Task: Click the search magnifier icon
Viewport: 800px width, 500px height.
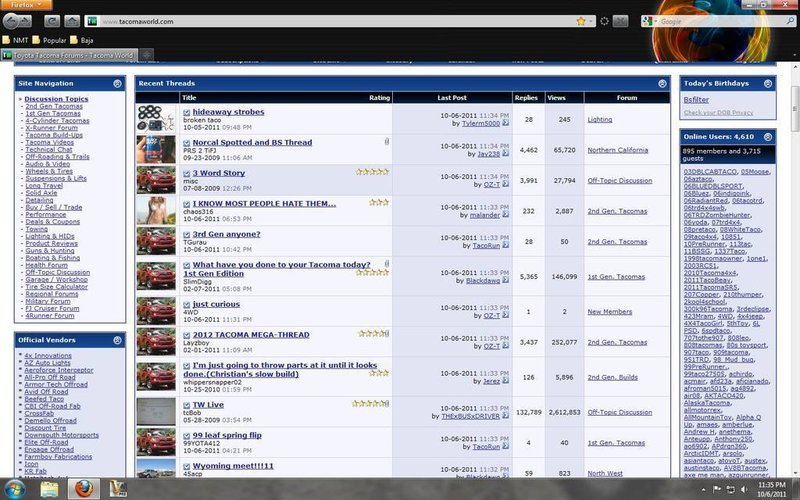Action: [x=790, y=21]
